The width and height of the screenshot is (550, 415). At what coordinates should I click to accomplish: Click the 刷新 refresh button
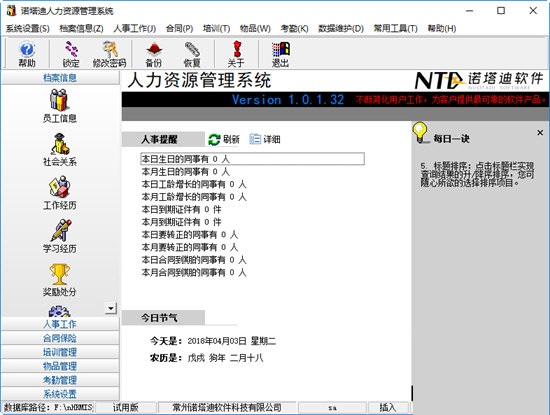tap(224, 139)
